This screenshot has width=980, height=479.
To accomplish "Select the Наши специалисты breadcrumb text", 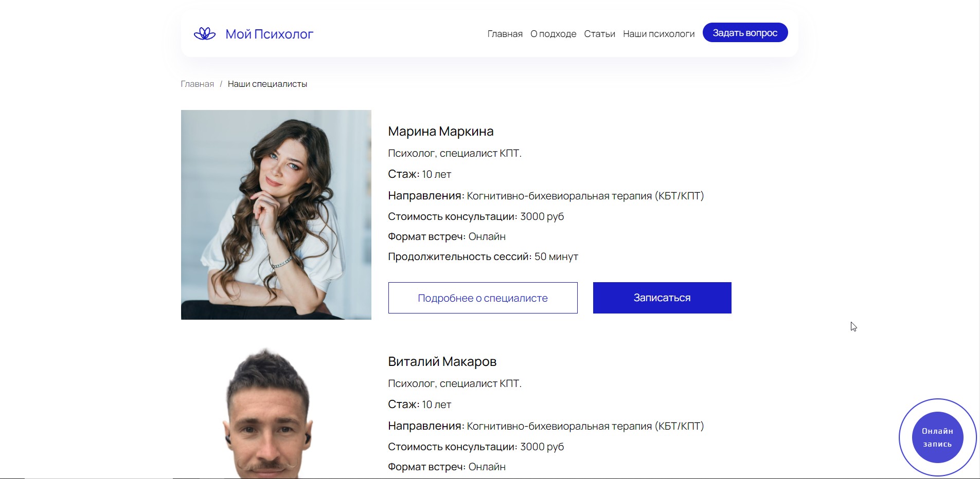I will (x=267, y=84).
